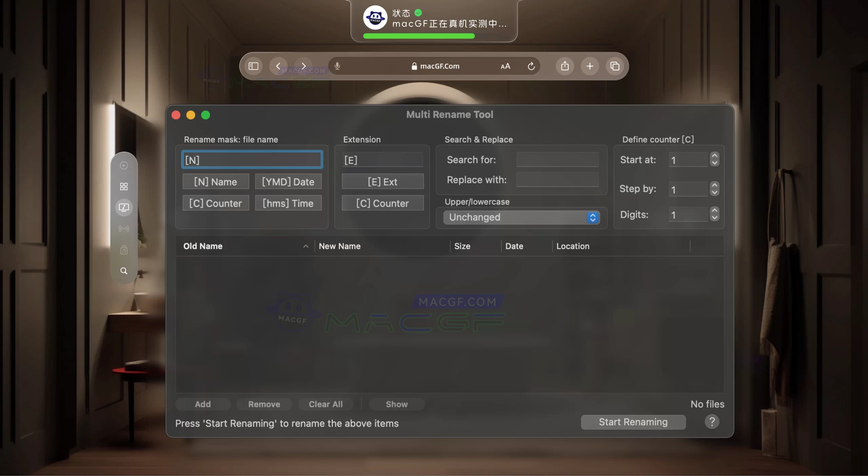Screen dimensions: 868x476
Task: Click the broadcast icon in the sidebar
Action: point(123,229)
